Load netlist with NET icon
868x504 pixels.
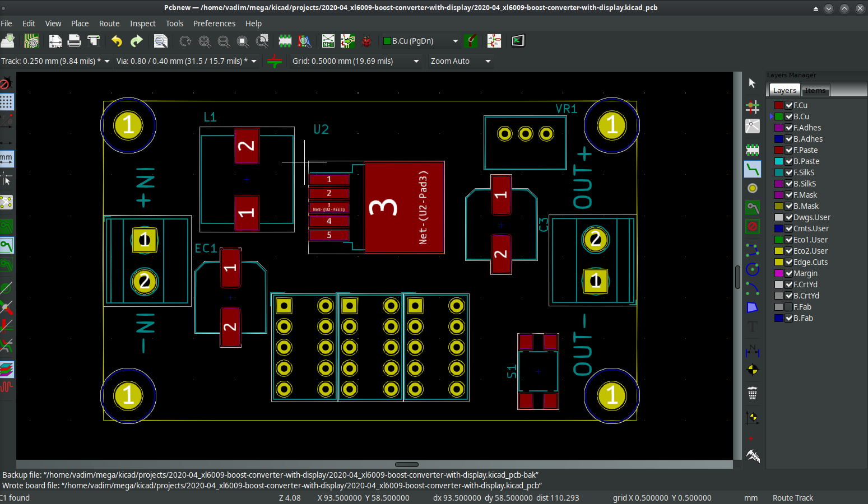(328, 41)
